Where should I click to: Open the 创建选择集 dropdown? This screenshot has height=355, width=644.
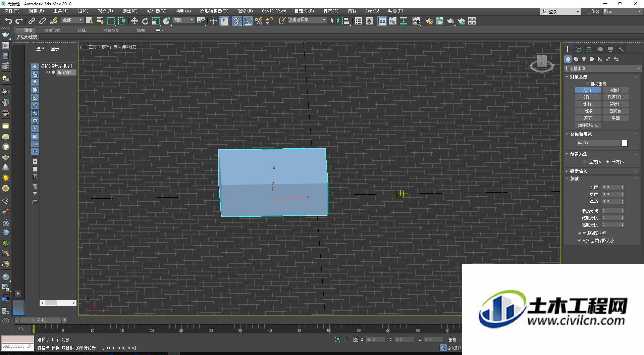307,20
